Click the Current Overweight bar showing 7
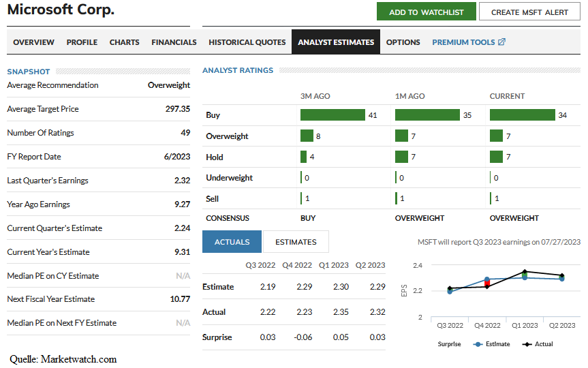This screenshot has height=368, width=588. pos(496,136)
